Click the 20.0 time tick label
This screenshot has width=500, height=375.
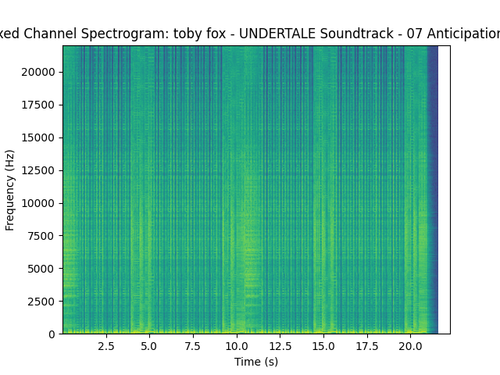point(410,346)
